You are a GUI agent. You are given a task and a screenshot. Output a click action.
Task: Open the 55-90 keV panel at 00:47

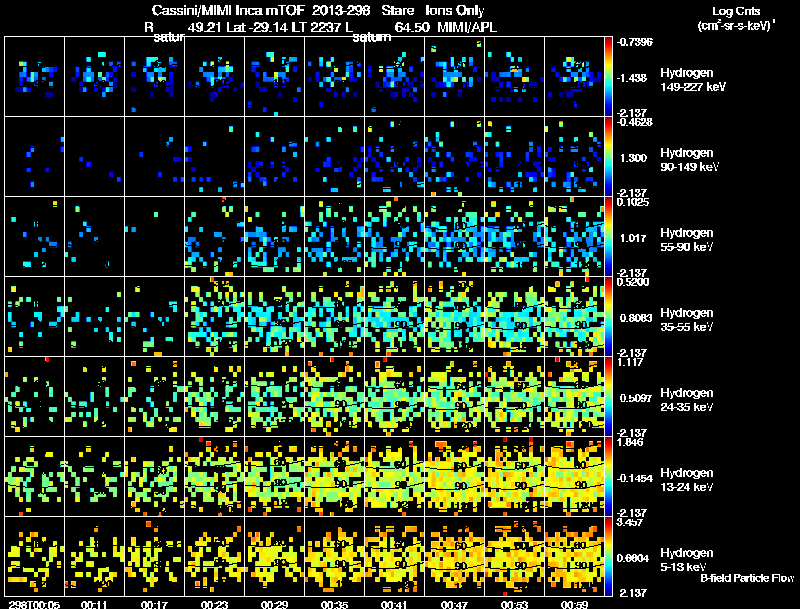tap(454, 237)
